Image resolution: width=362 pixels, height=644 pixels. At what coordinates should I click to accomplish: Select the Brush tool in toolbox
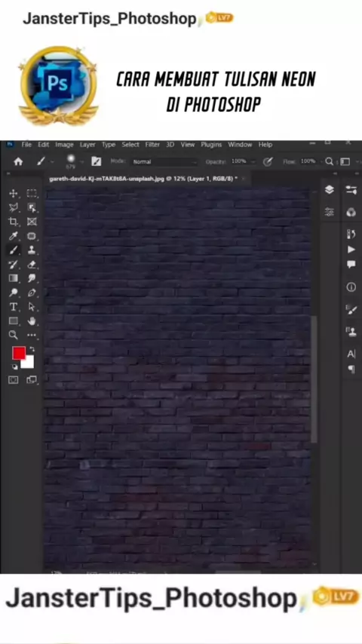click(x=13, y=250)
